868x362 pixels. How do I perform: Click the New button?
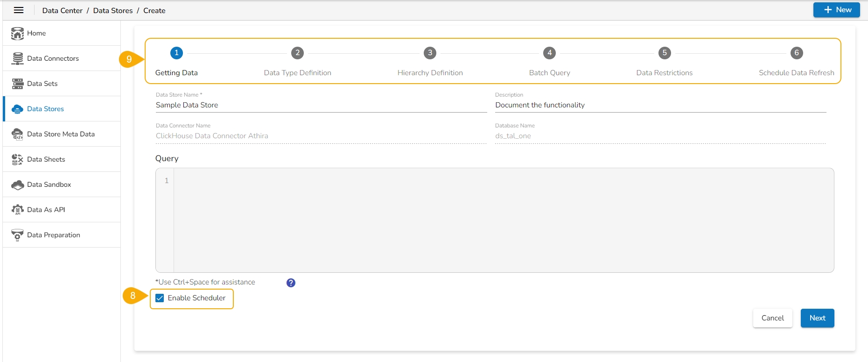[x=836, y=10]
